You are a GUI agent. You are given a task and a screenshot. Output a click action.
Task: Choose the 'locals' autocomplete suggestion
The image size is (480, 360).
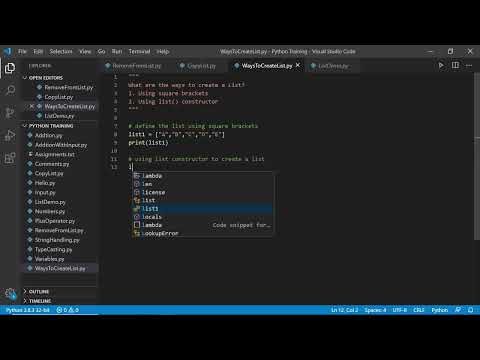(202, 217)
